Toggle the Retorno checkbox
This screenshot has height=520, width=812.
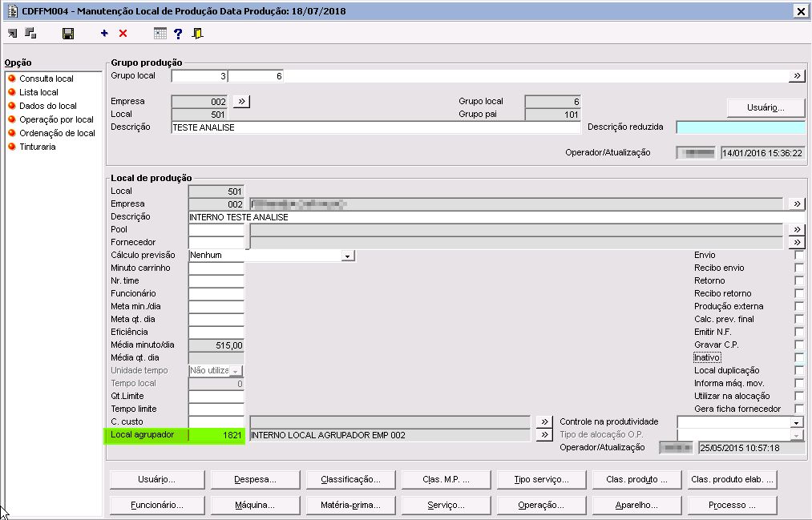pyautogui.click(x=799, y=281)
